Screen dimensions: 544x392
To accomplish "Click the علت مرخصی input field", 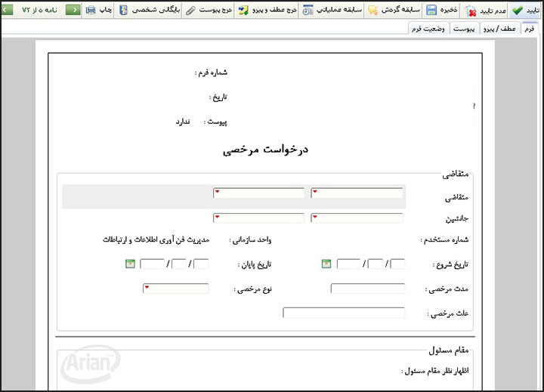I will coord(344,313).
